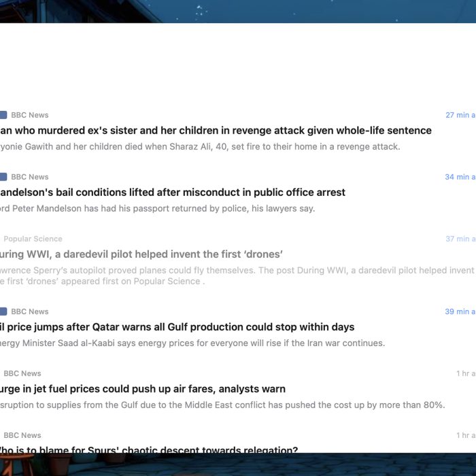This screenshot has height=476, width=476.
Task: Click BBC News icon beside 34 min article
Action: pyautogui.click(x=3, y=177)
